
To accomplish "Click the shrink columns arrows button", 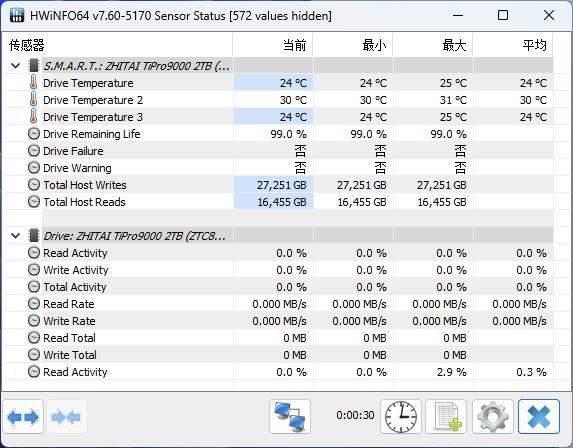I will coord(66,417).
